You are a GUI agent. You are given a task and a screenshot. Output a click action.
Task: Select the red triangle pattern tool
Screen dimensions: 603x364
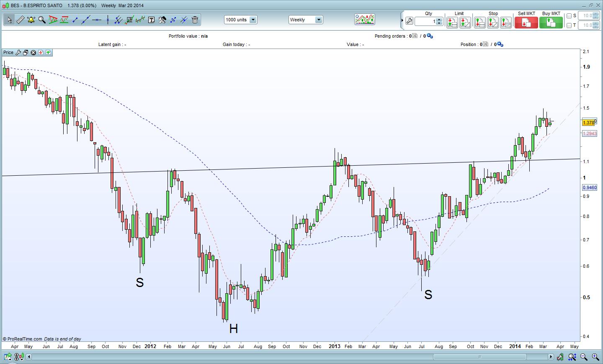(53, 20)
